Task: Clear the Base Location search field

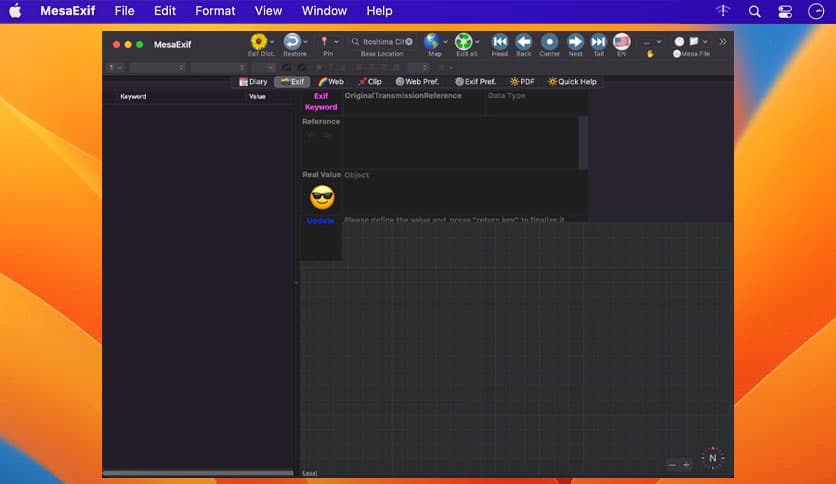Action: [409, 42]
